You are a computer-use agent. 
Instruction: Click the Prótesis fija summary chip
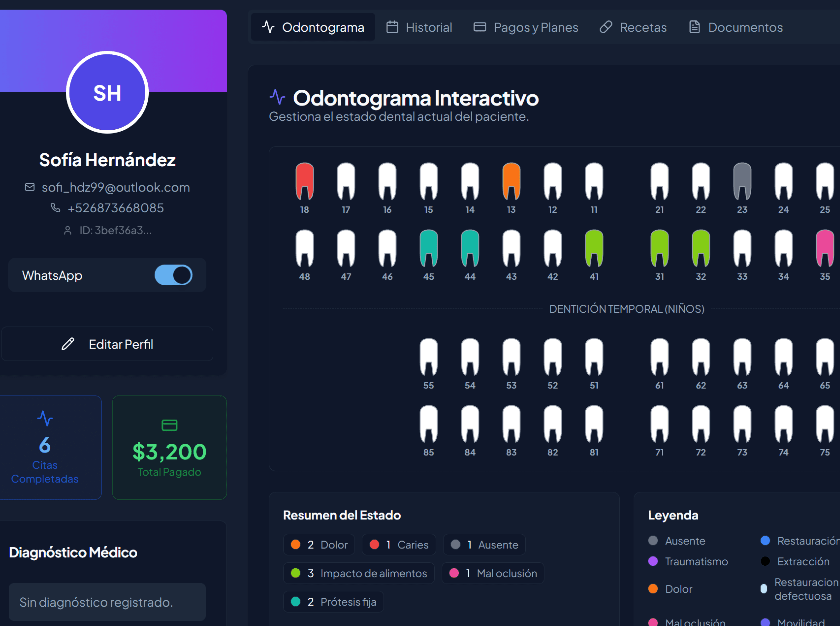pos(333,602)
